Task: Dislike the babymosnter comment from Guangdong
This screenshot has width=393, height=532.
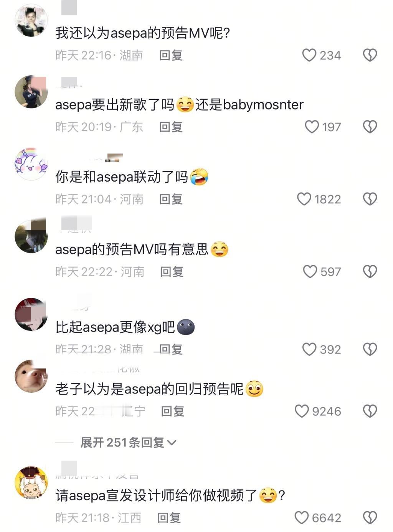Action: pyautogui.click(x=370, y=127)
